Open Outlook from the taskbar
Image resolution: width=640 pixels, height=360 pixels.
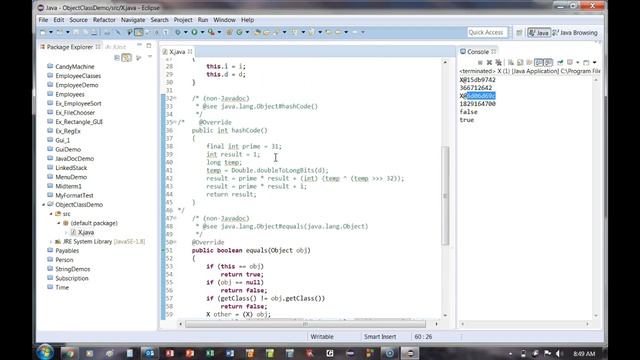click(x=149, y=353)
